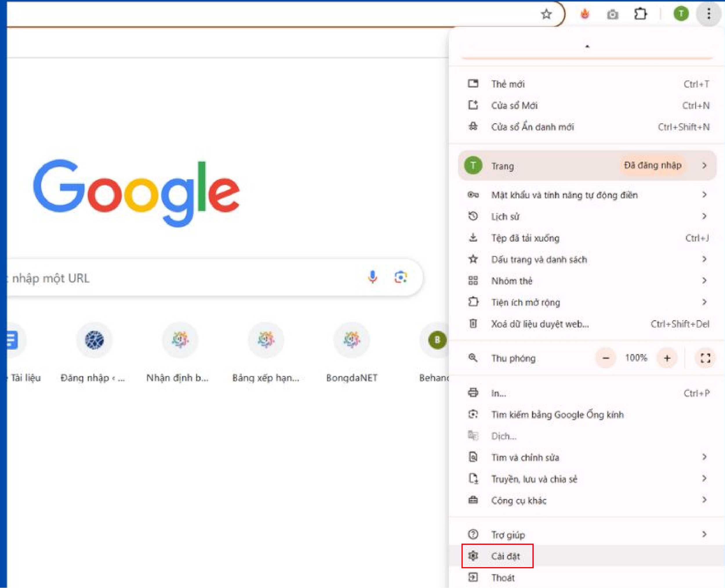
Task: Increase zoom with the plus button
Action: [667, 358]
